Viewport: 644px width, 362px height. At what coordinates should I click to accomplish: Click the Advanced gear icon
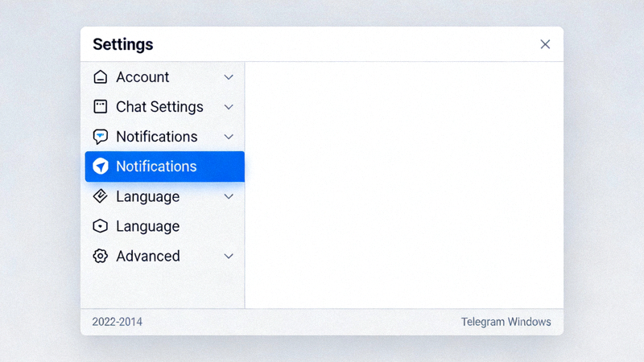[x=100, y=256]
